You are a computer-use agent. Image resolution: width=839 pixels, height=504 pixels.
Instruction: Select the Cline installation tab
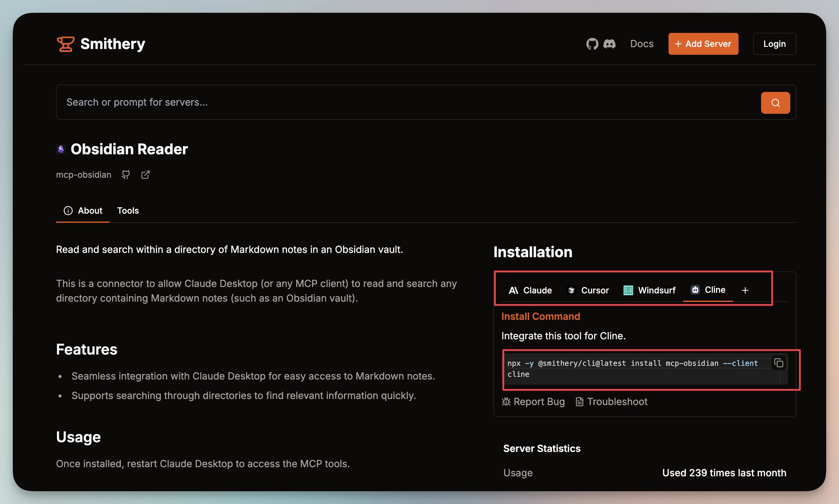tap(708, 290)
